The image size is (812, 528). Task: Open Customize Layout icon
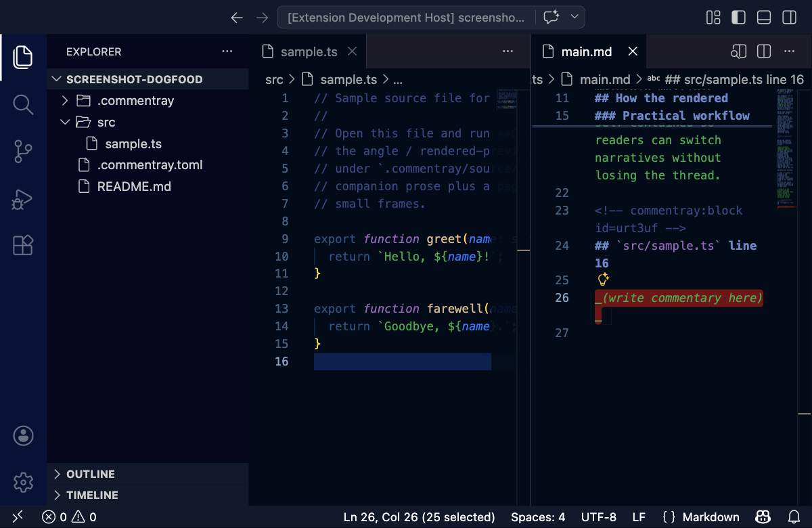pos(713,18)
